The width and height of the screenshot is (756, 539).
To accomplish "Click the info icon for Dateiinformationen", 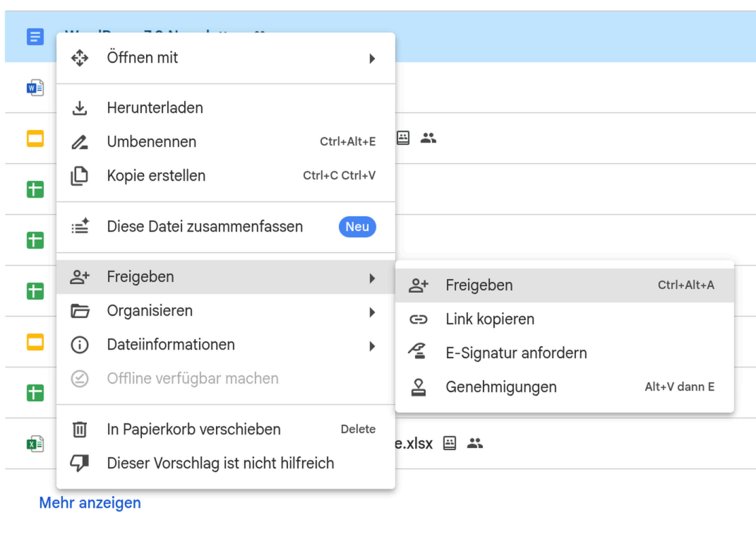I will pos(80,345).
